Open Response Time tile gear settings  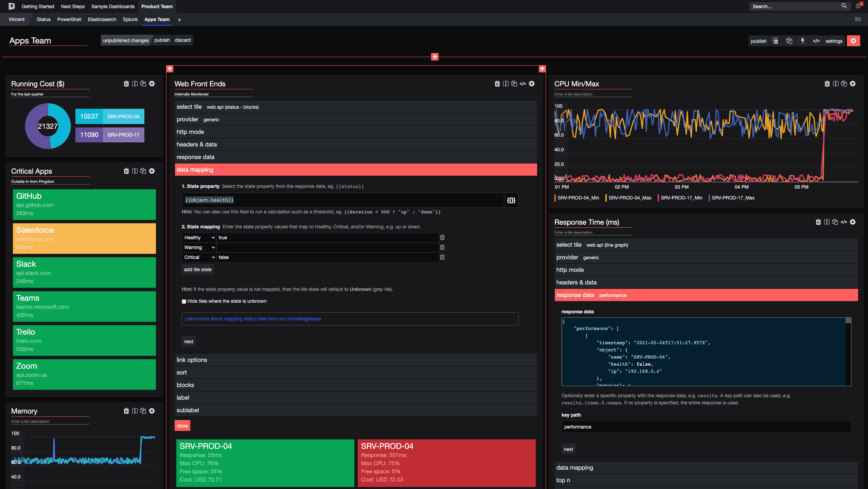tap(853, 222)
